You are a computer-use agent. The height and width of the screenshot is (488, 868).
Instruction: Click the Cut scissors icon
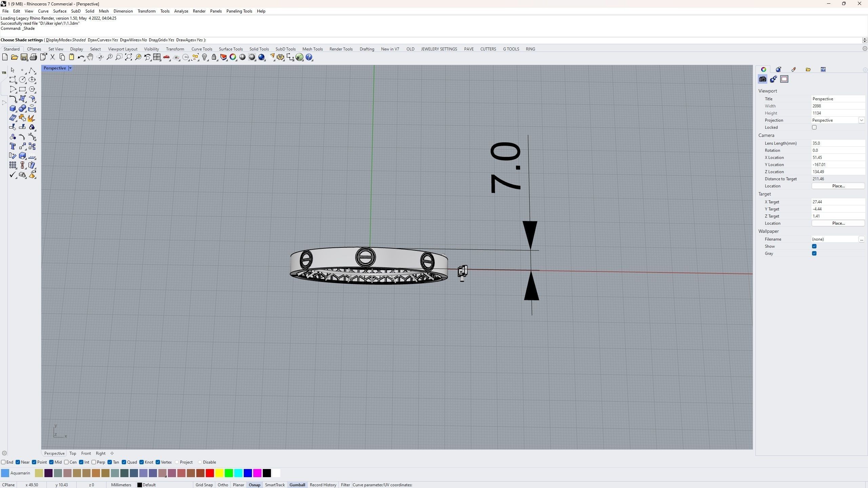[53, 57]
